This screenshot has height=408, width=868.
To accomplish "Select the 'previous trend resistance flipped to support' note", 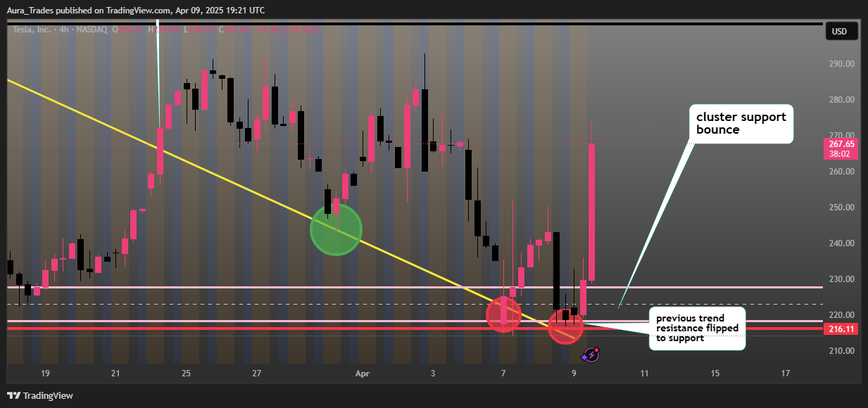I will click(697, 329).
